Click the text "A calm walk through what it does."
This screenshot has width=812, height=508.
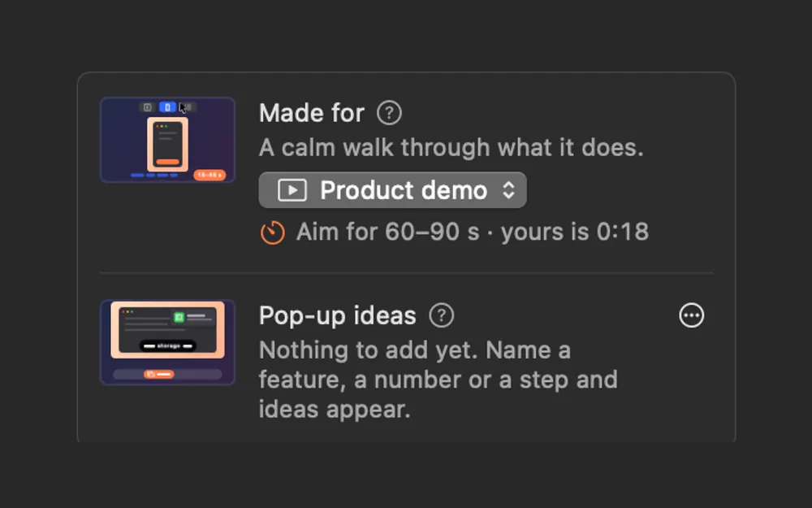[x=451, y=148]
